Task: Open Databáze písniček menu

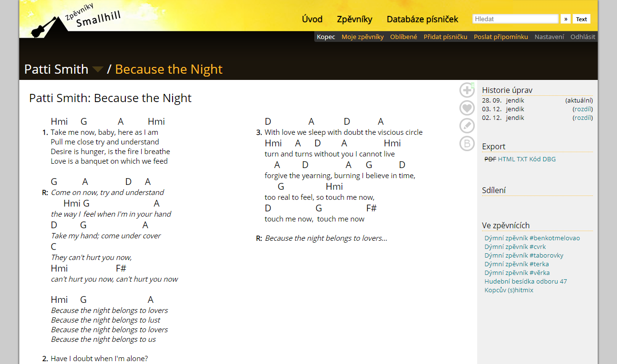Action: click(x=422, y=19)
